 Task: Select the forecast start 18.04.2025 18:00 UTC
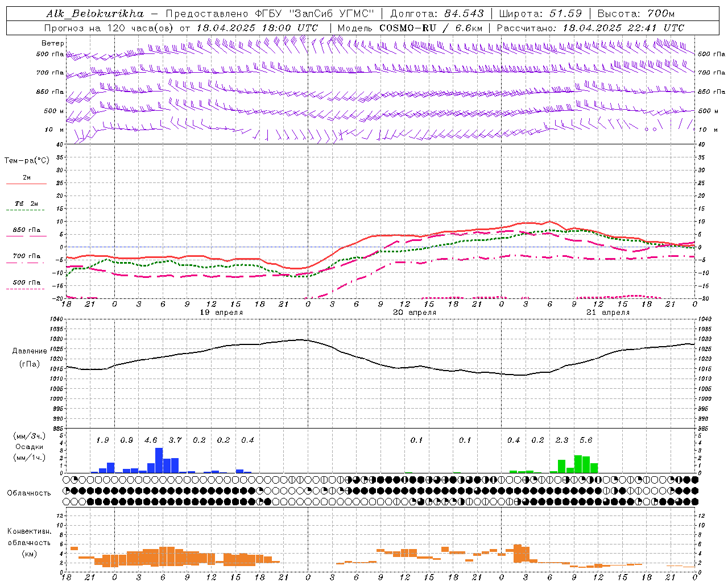click(x=257, y=28)
